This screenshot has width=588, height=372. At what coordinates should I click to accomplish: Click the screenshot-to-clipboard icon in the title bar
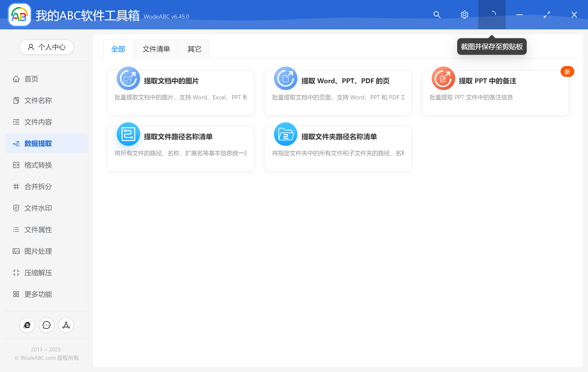point(492,15)
